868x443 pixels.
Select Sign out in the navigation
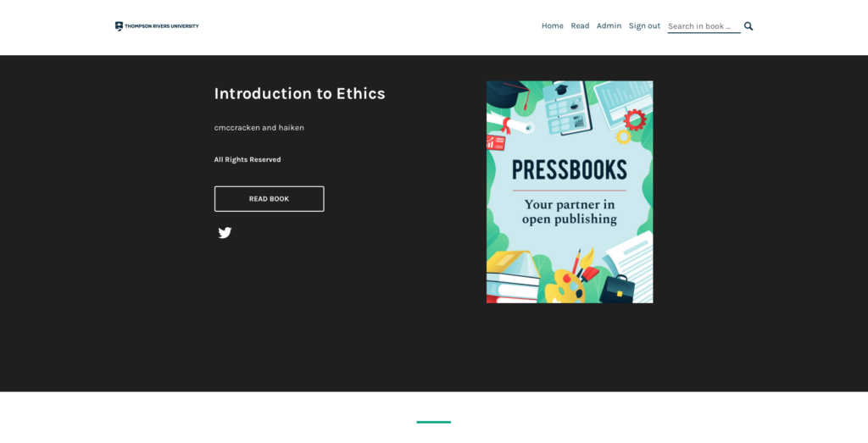(644, 26)
